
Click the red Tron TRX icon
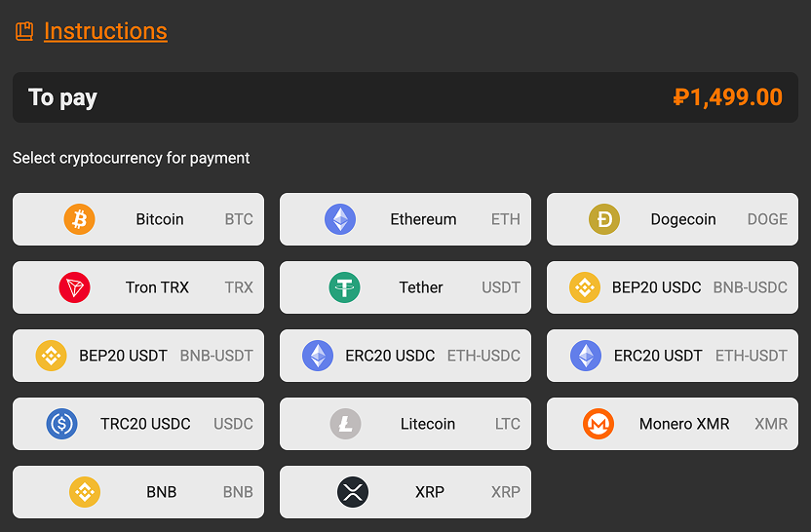pos(75,287)
